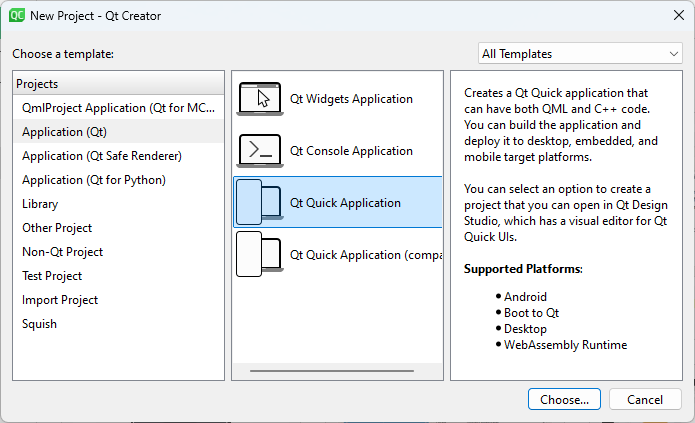Choose Application (Qt Safe Renderer) category

point(102,156)
